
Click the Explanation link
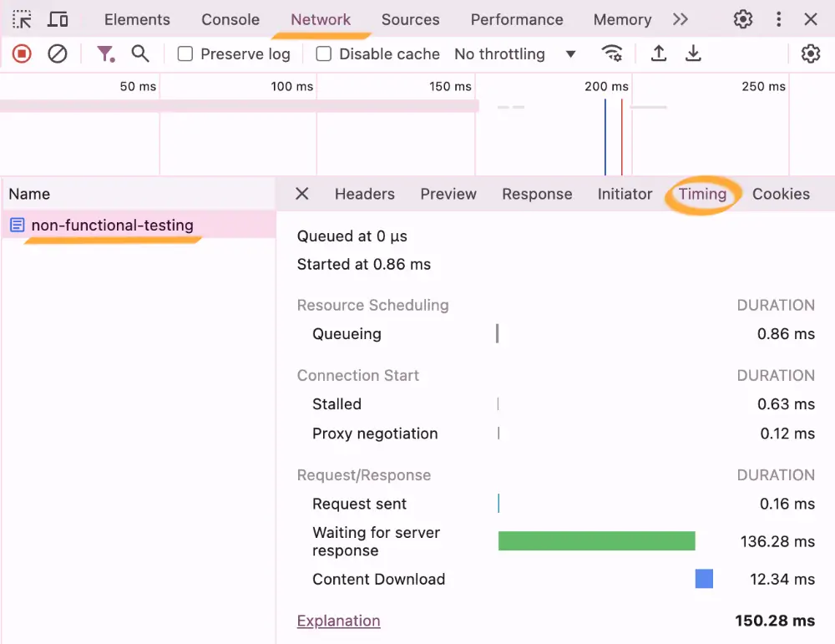338,621
